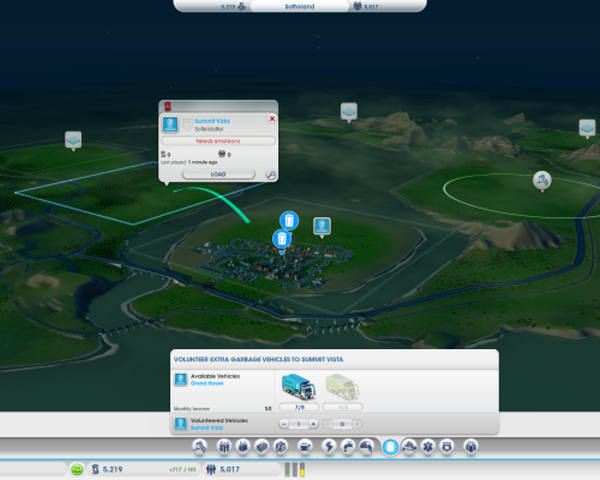Click the 'Last played 1 minute ago' text
The image size is (600, 480).
[189, 162]
